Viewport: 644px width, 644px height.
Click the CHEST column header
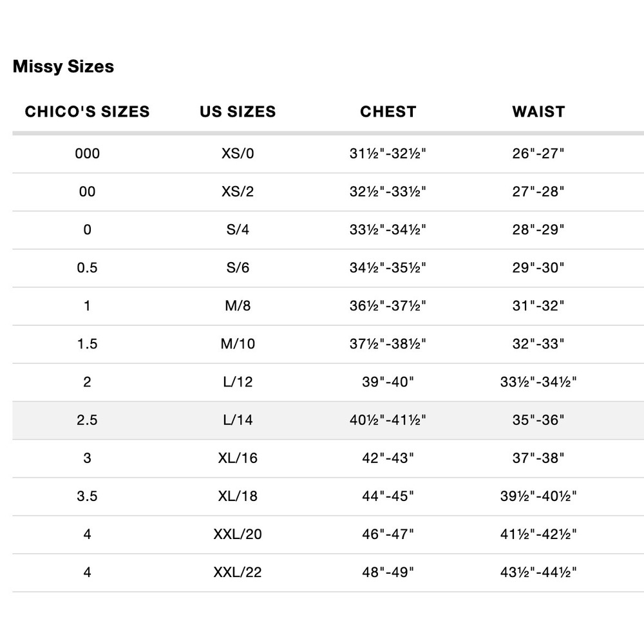point(388,111)
